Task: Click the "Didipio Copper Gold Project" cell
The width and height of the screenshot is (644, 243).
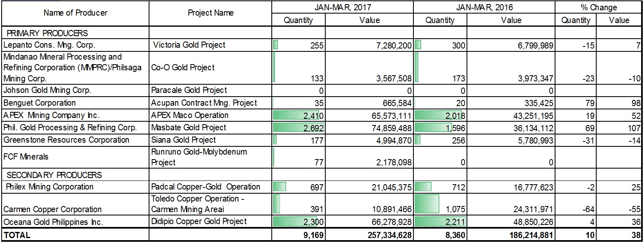Action: [210, 222]
